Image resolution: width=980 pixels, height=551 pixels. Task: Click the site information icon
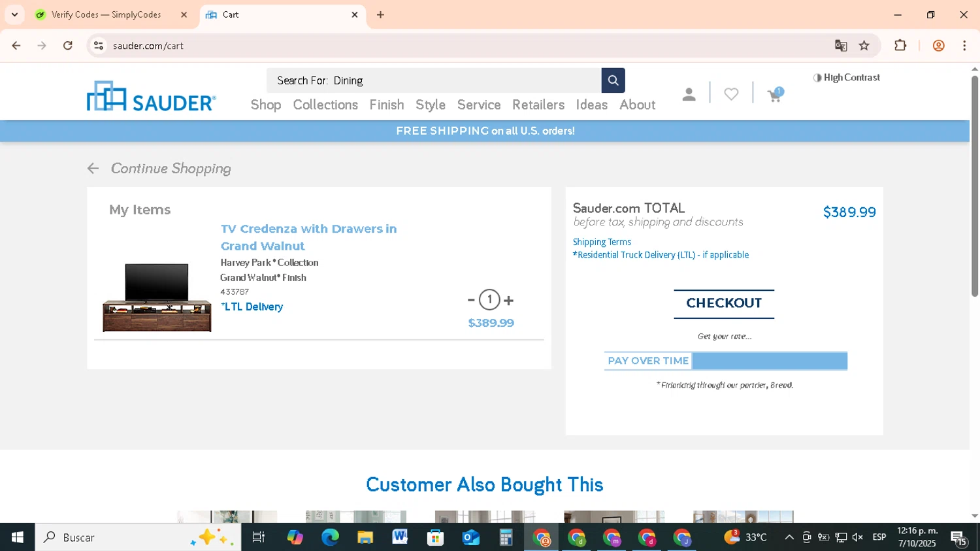click(99, 46)
